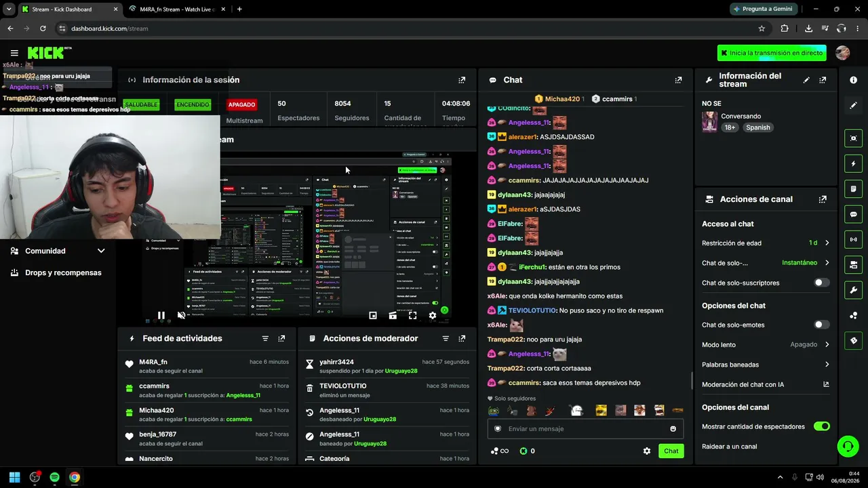Toggle moderator actions document icon in sidebar

[854, 188]
